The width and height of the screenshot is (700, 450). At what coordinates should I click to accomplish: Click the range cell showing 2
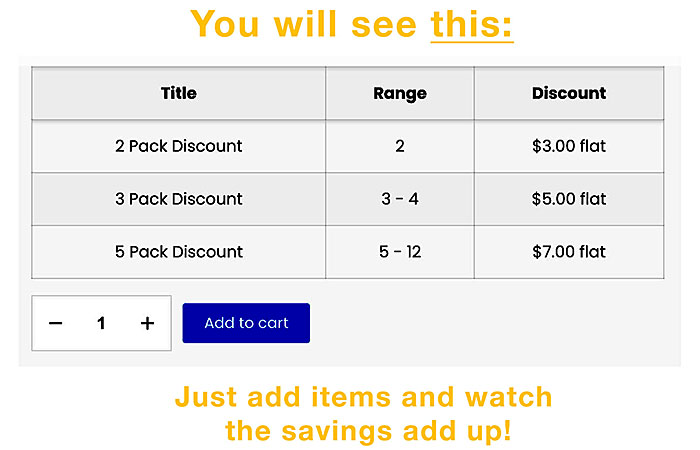click(400, 146)
